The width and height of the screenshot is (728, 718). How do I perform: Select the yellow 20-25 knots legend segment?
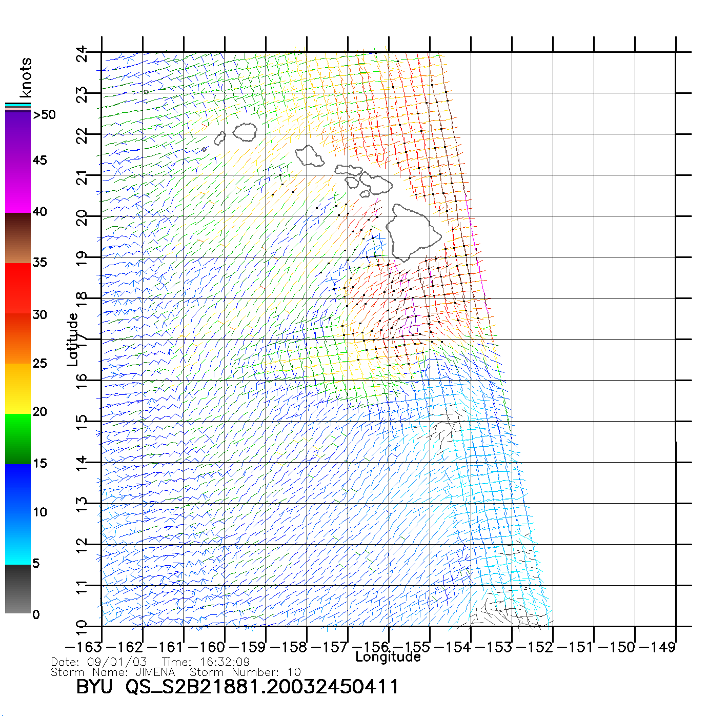18,388
